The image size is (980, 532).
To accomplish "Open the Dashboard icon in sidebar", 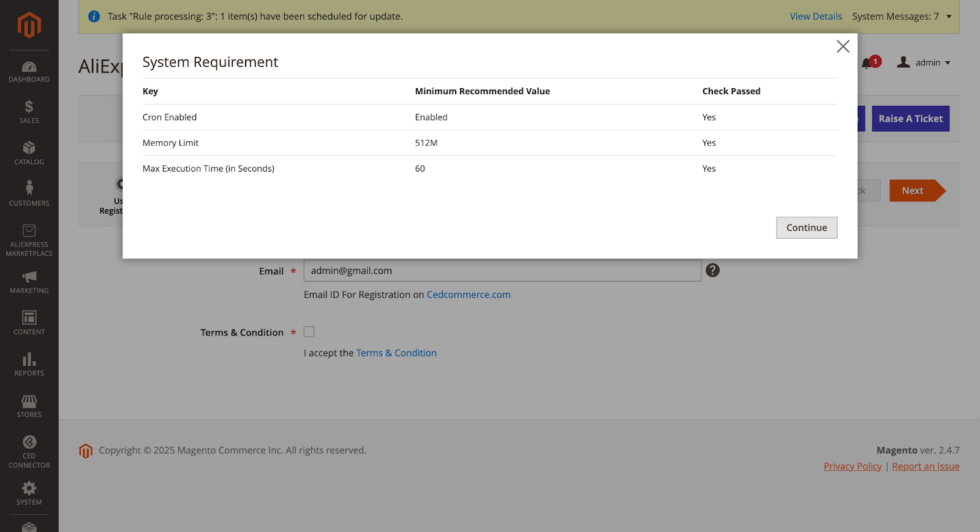I will 29,67.
